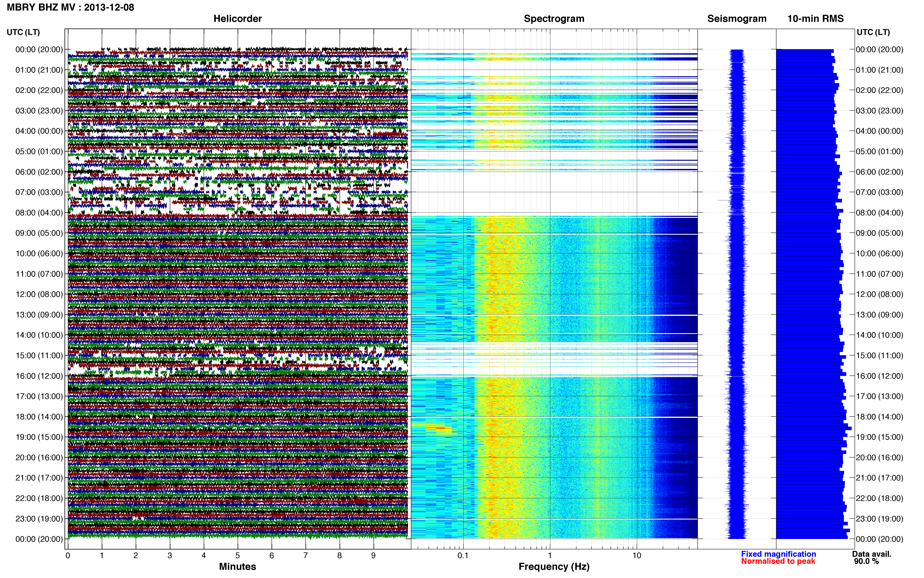
Task: Click Minutes axis tick "6"
Action: [272, 555]
